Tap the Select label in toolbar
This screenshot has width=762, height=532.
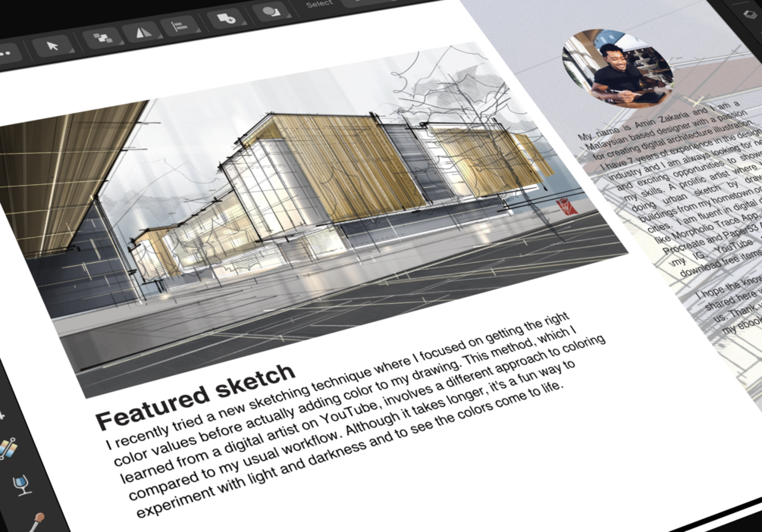(x=319, y=4)
